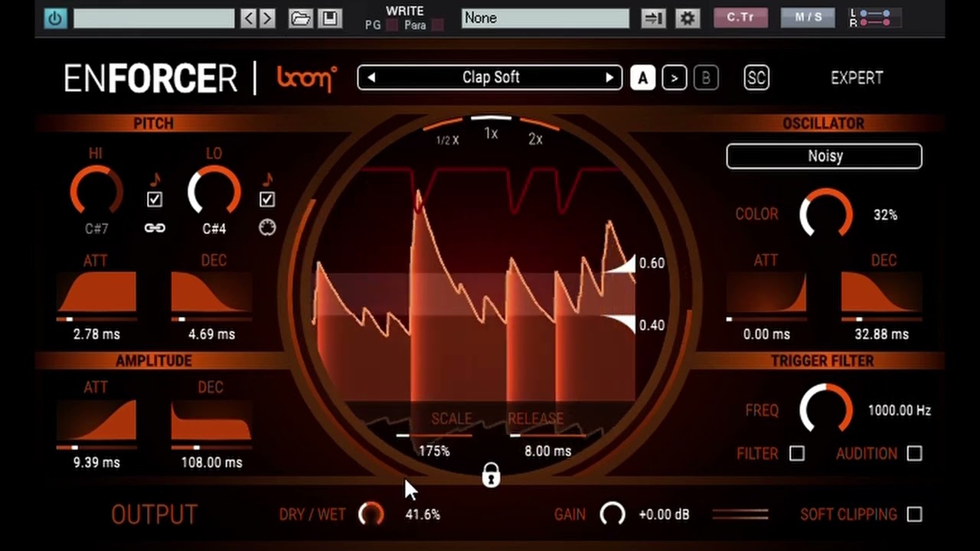980x551 pixels.
Task: Open preset folder icon in host toolbar
Action: click(300, 18)
